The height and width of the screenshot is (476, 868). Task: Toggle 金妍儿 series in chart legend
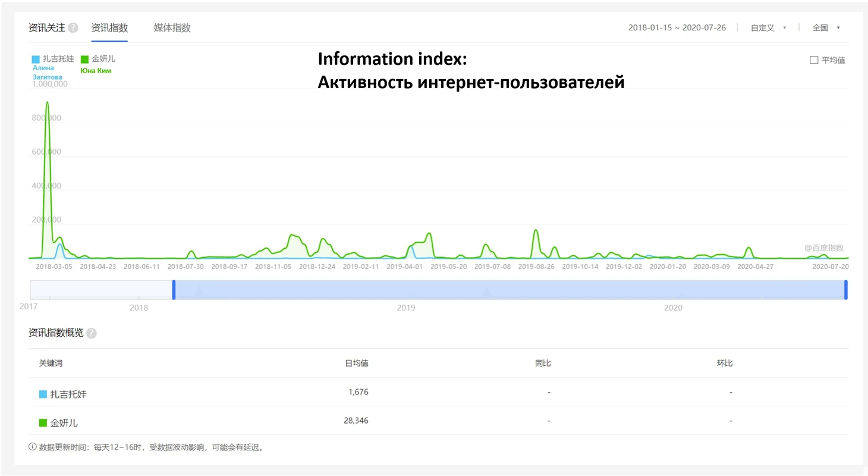click(x=98, y=59)
